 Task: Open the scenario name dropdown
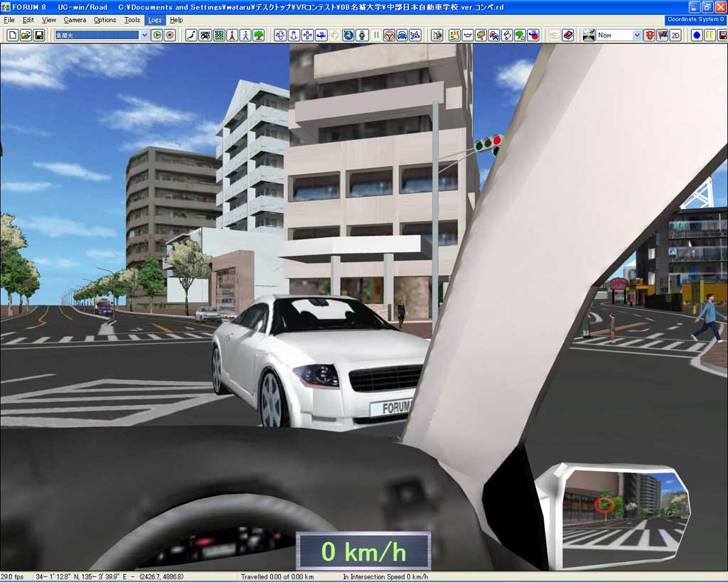click(144, 36)
